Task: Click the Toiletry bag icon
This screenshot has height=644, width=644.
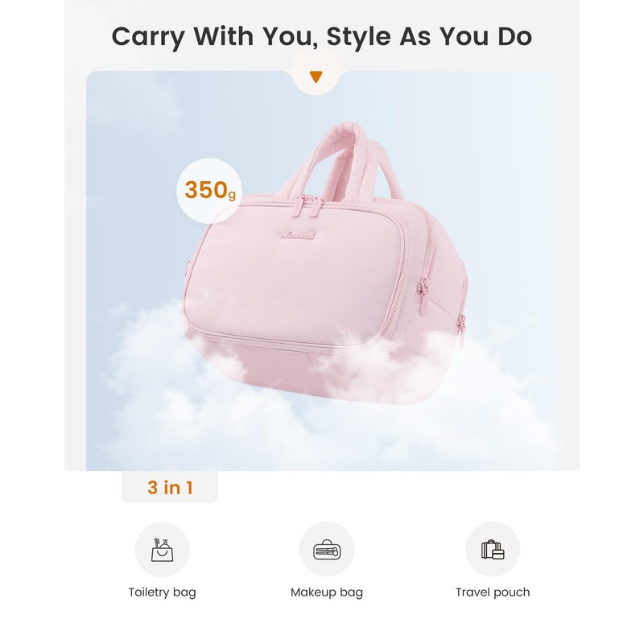Action: (x=162, y=550)
